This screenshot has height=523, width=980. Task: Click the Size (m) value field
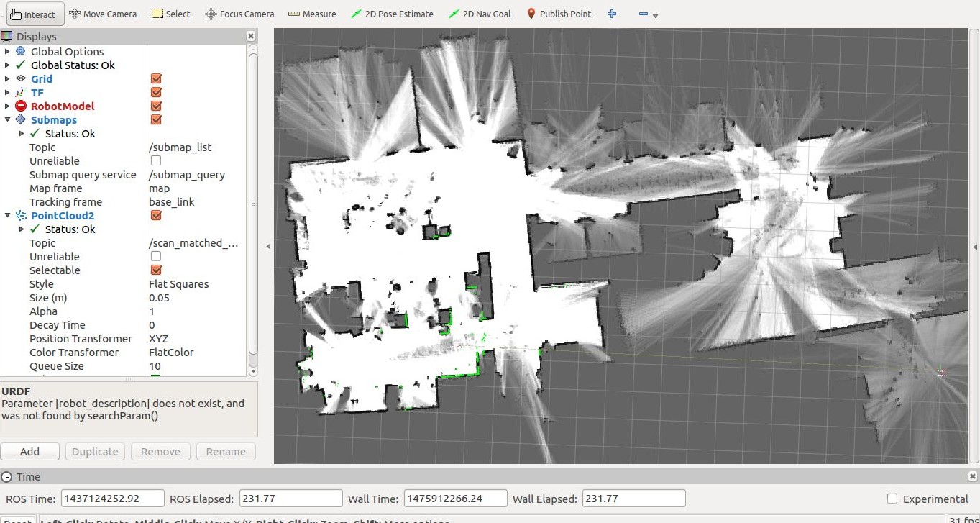194,298
